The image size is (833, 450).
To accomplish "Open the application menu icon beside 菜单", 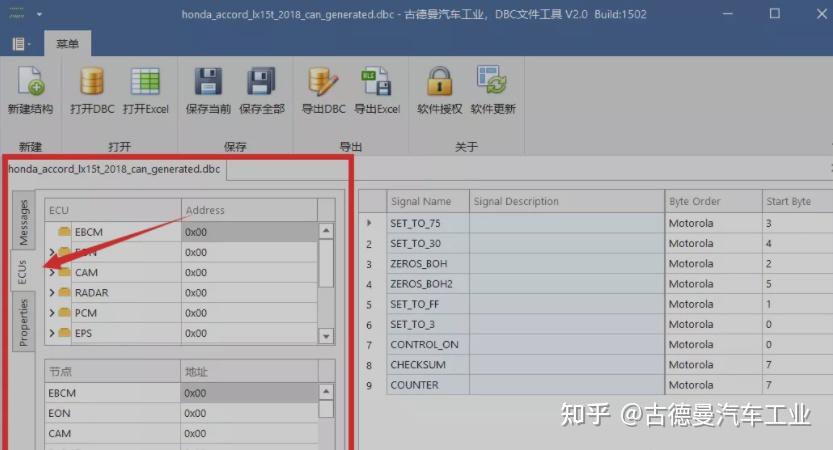I will [x=21, y=44].
